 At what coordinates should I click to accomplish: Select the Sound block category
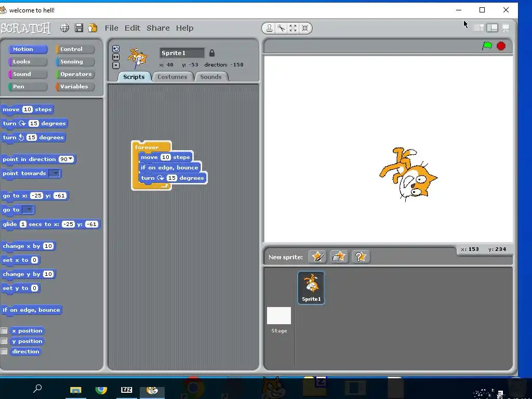28,74
